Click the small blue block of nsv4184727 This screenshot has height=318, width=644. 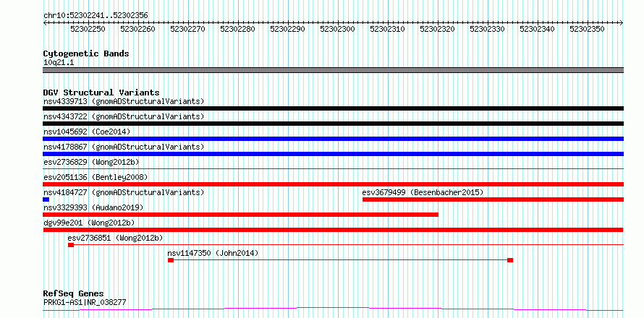click(46, 199)
